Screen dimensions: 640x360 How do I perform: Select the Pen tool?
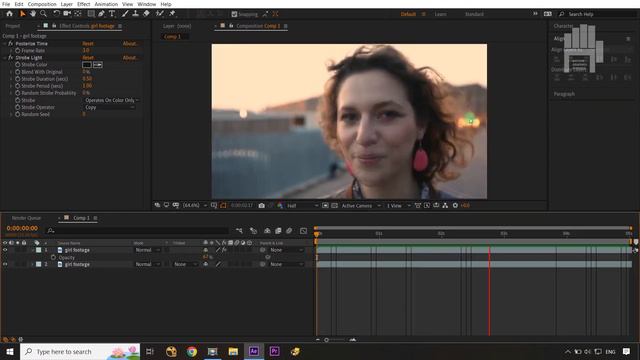(101, 14)
